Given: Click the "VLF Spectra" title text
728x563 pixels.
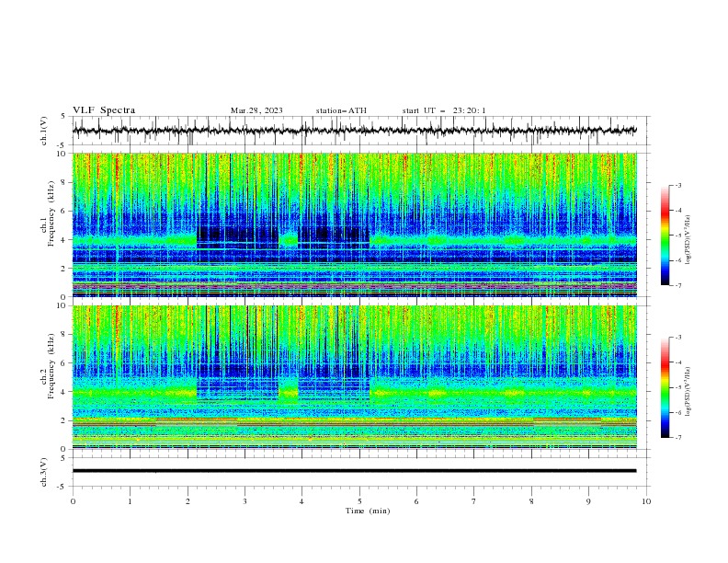Looking at the screenshot, I should tap(104, 110).
